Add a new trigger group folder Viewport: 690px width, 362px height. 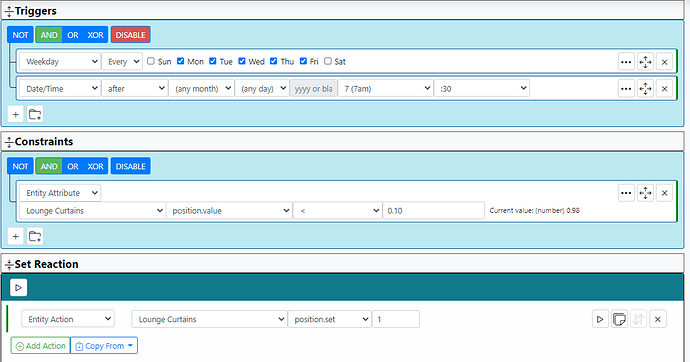[x=35, y=114]
